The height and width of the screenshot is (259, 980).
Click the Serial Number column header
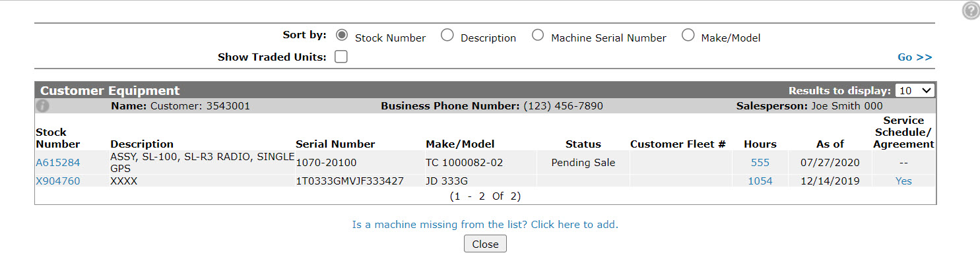point(335,144)
